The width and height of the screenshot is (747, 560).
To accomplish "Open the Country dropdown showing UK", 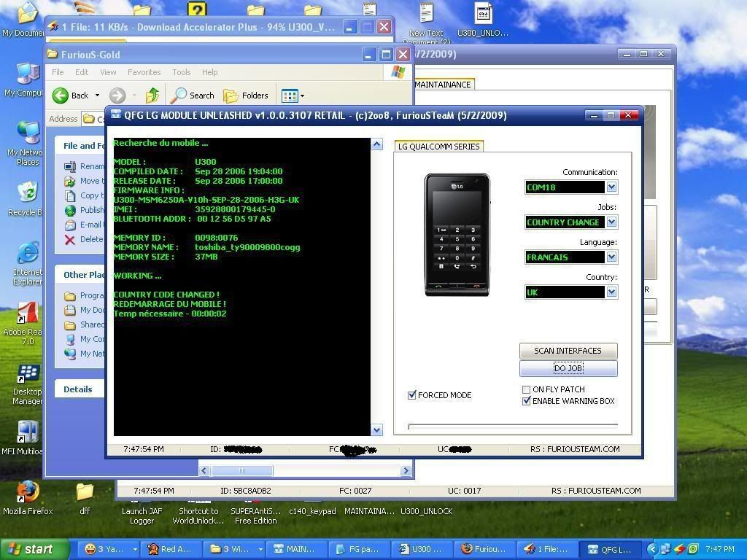I will [x=612, y=292].
